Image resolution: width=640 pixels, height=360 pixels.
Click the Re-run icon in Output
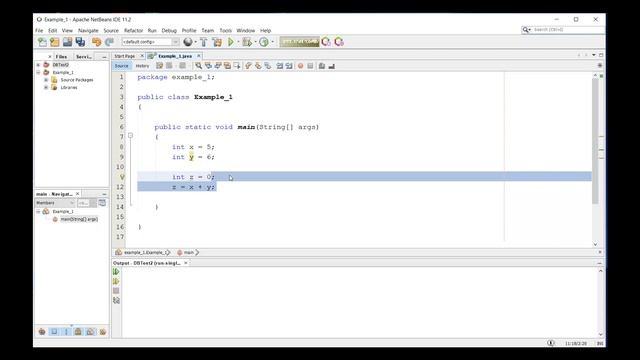pyautogui.click(x=116, y=271)
